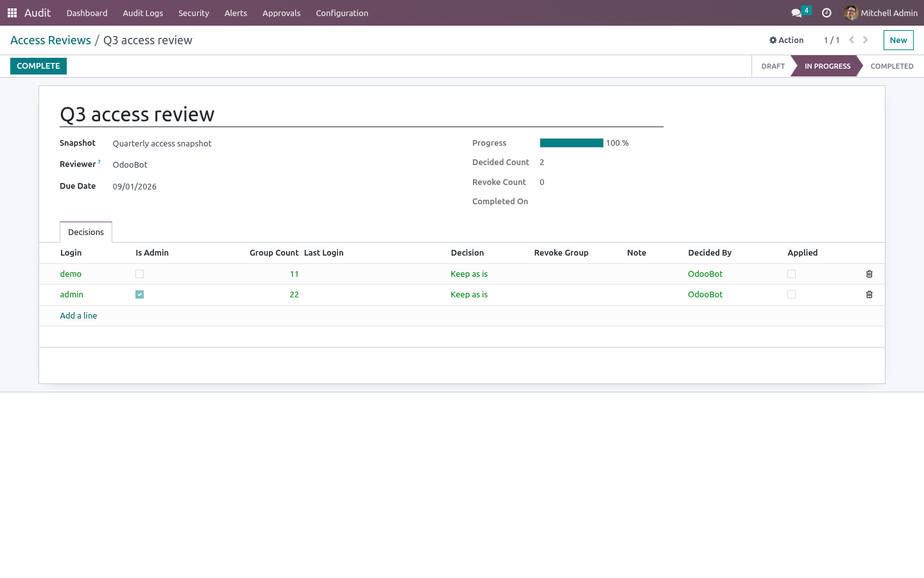Open the apps grid home menu

[12, 13]
